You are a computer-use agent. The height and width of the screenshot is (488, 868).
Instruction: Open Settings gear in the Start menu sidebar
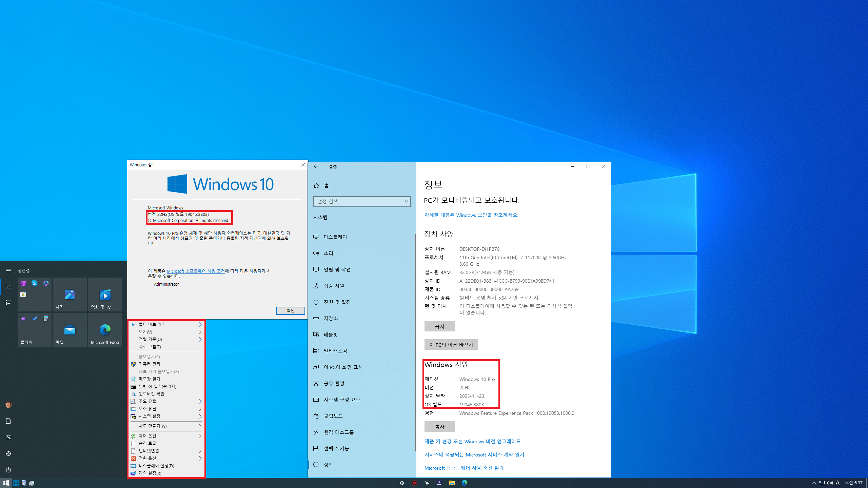(x=8, y=453)
